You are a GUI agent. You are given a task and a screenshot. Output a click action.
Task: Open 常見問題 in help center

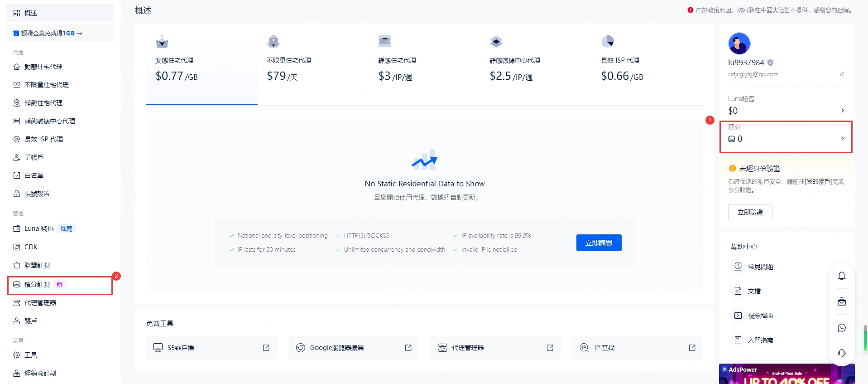tap(760, 267)
